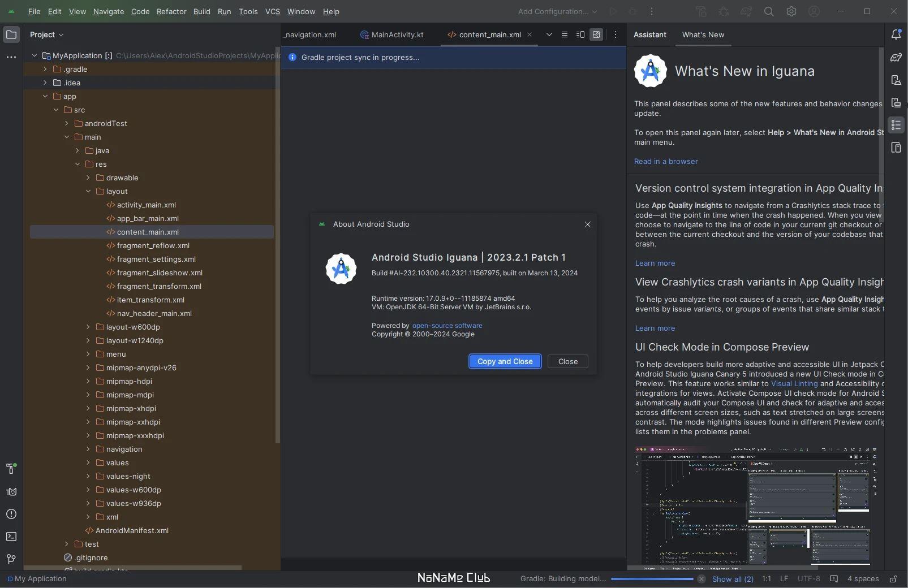Collapse the layout folder
The width and height of the screenshot is (908, 588).
coord(88,191)
